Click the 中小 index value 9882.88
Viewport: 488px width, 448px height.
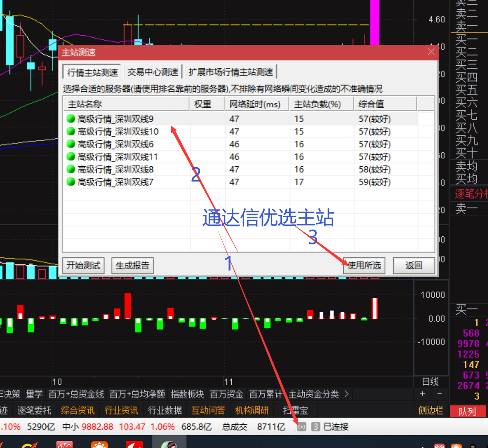pos(97,427)
